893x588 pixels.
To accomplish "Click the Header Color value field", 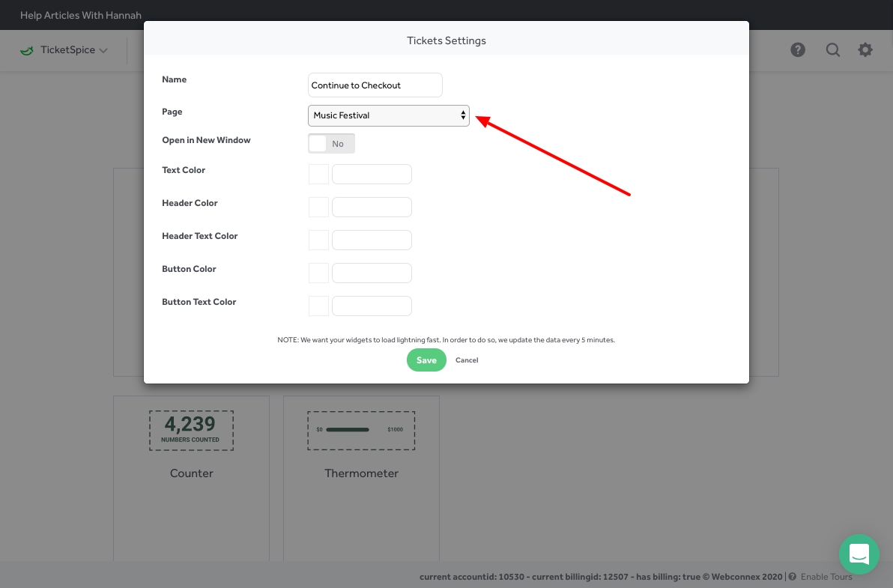I will [372, 207].
